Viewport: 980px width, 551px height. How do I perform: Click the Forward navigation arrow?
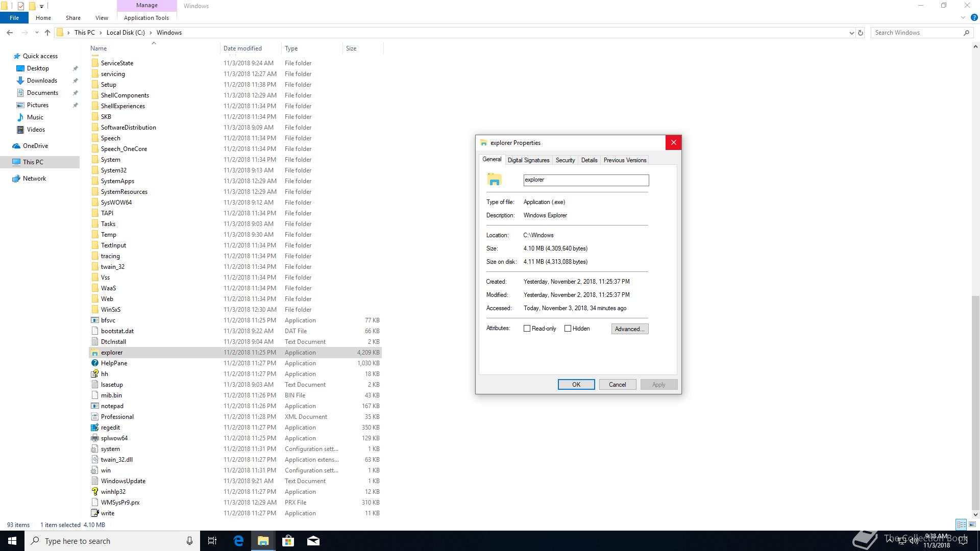(24, 33)
